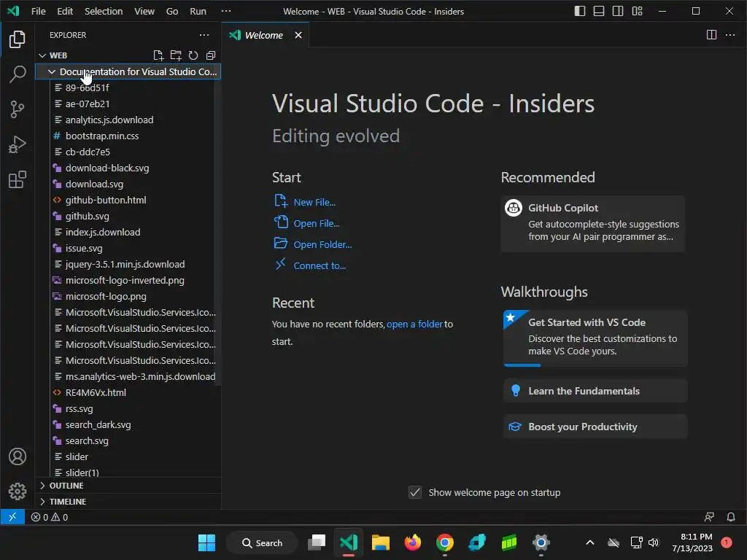Image resolution: width=747 pixels, height=560 pixels.
Task: Click New File icon in WEB header
Action: tap(158, 55)
